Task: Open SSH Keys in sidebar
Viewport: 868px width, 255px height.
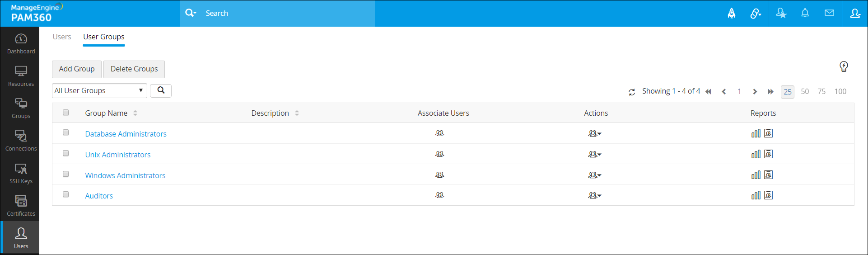Action: [x=21, y=173]
